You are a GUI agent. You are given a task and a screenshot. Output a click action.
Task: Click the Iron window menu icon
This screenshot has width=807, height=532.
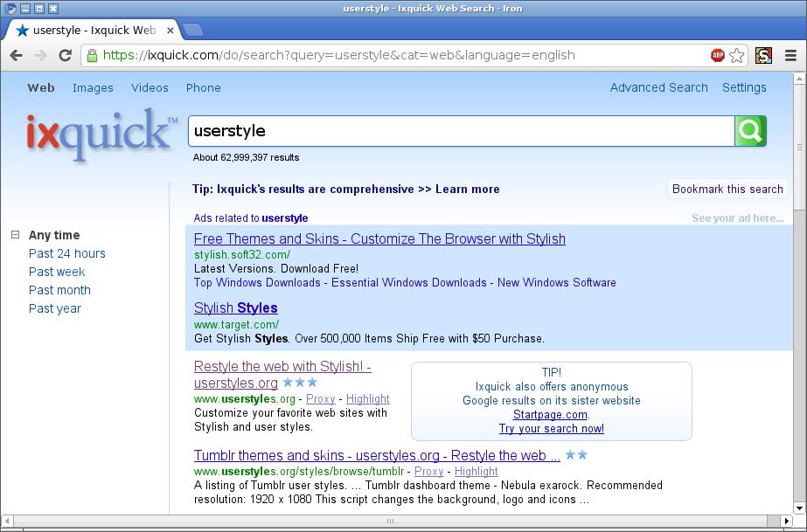[10, 8]
